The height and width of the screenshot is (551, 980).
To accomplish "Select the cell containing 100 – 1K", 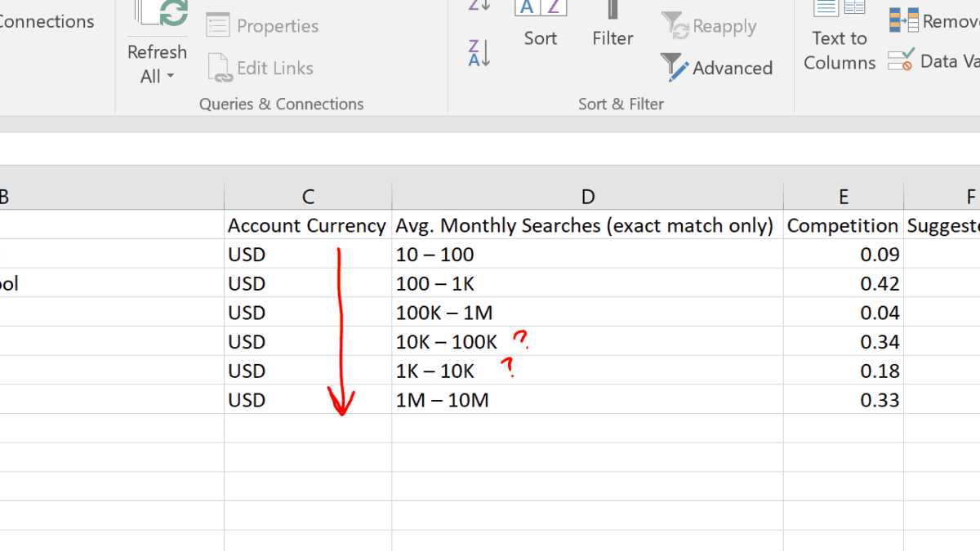I will coord(588,284).
